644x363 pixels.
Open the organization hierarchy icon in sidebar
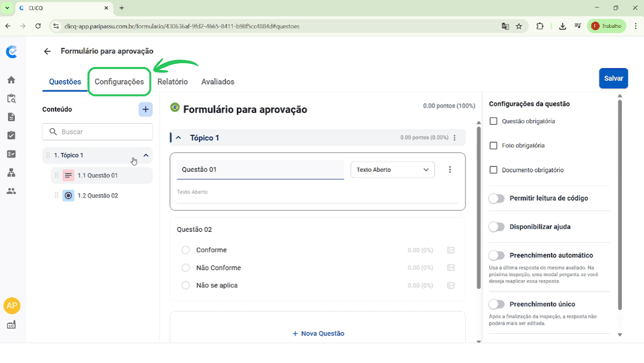click(12, 172)
